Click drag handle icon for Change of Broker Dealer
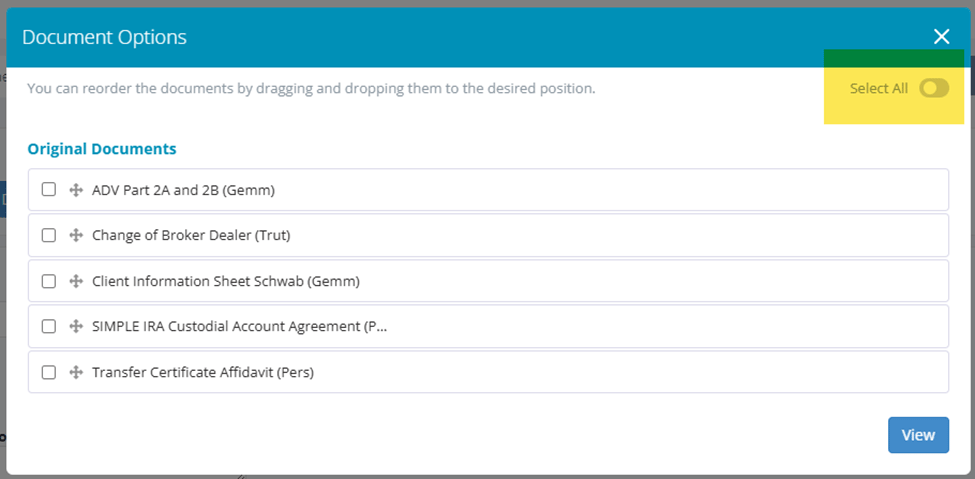 [x=76, y=235]
